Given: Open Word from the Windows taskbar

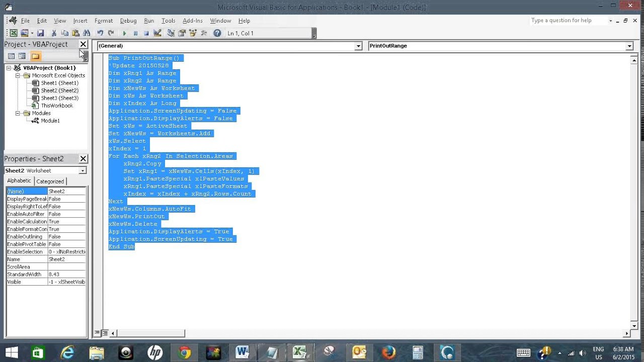Looking at the screenshot, I should click(242, 352).
